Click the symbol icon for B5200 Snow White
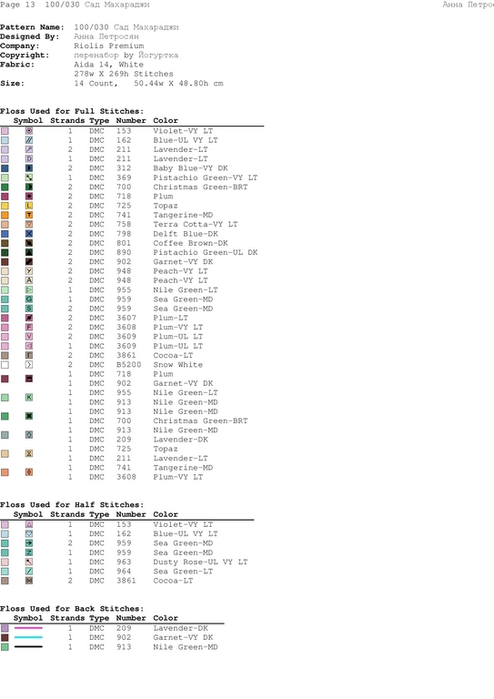 pyautogui.click(x=29, y=365)
